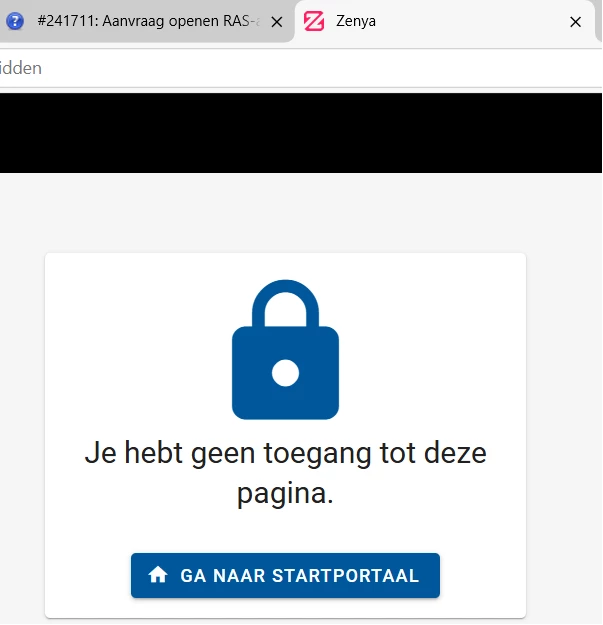Click the word "toegang" in the heading
Viewport: 603px width, 625px height.
tap(317, 453)
